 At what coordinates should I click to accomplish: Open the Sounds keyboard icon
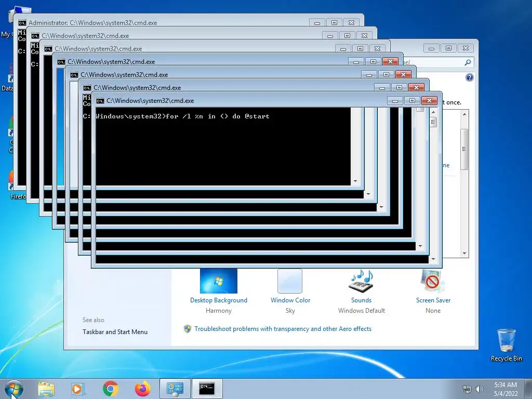[362, 281]
